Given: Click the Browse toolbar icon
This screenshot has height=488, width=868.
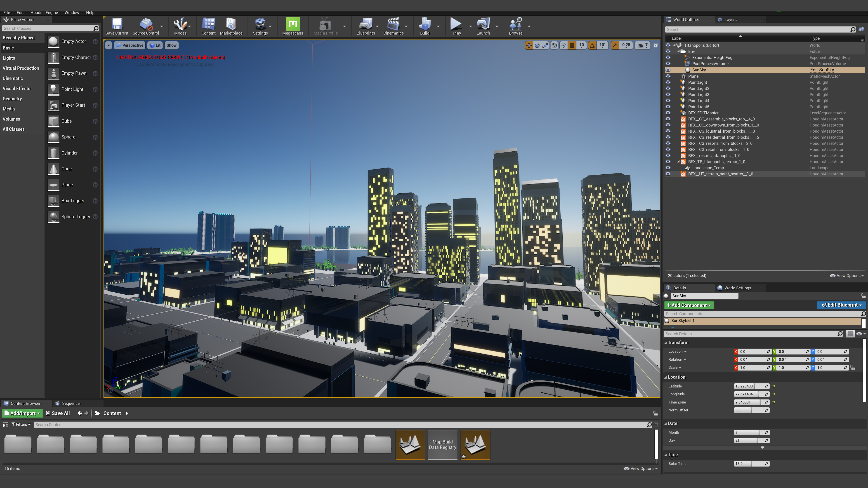Looking at the screenshot, I should coord(516,26).
